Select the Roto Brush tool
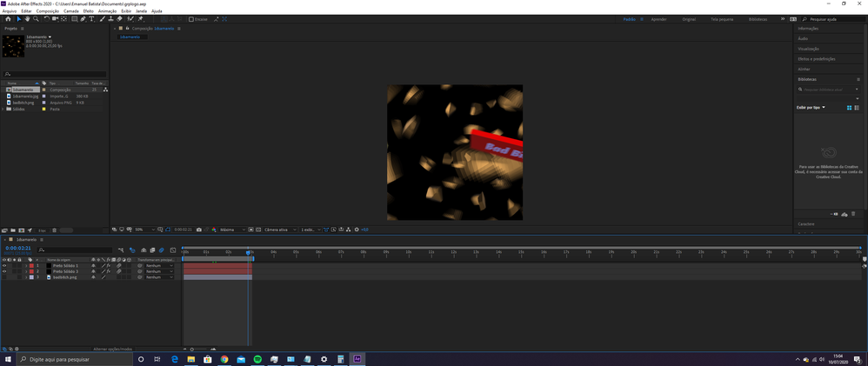 coord(130,19)
